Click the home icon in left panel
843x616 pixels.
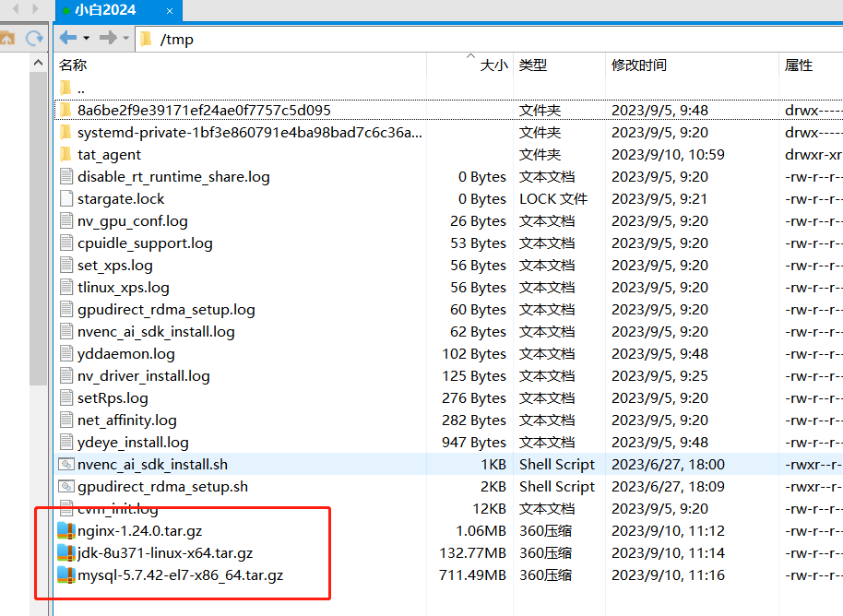7,38
